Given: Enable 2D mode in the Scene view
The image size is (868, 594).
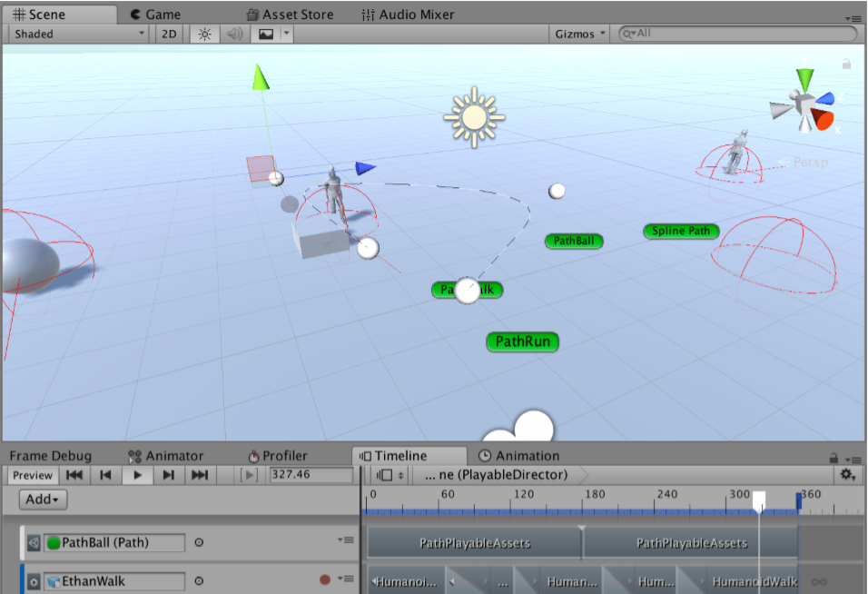Looking at the screenshot, I should (168, 33).
